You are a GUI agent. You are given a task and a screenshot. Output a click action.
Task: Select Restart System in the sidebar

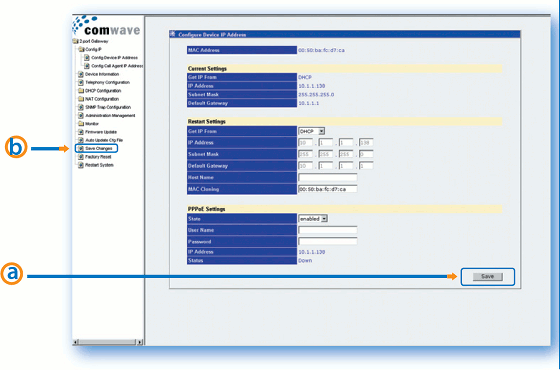(99, 165)
